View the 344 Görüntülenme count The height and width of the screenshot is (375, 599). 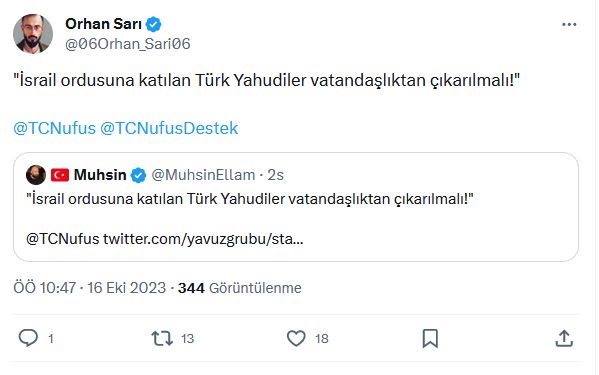pos(240,288)
